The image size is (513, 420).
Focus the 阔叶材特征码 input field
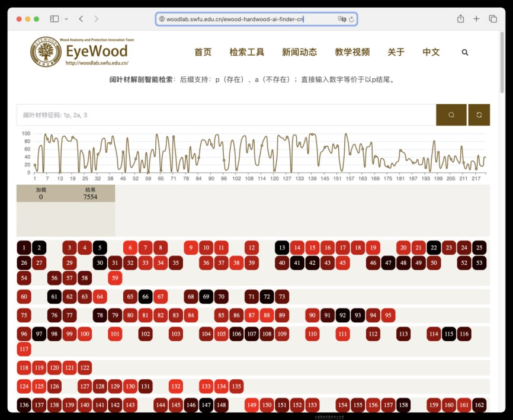(x=226, y=115)
